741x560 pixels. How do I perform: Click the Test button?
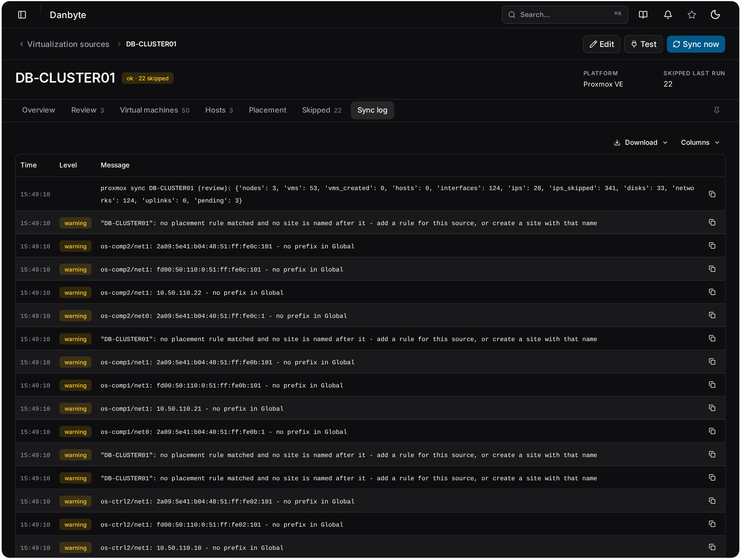[643, 44]
